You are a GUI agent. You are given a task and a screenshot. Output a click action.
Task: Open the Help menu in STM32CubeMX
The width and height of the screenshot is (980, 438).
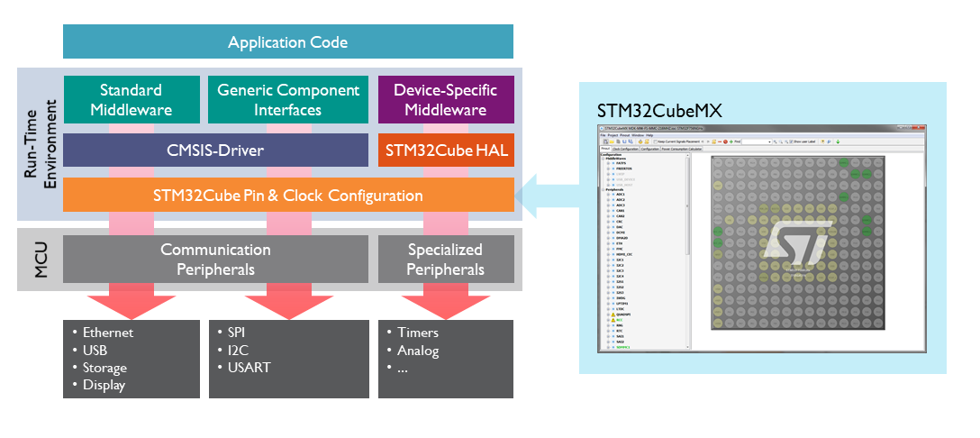pos(649,135)
